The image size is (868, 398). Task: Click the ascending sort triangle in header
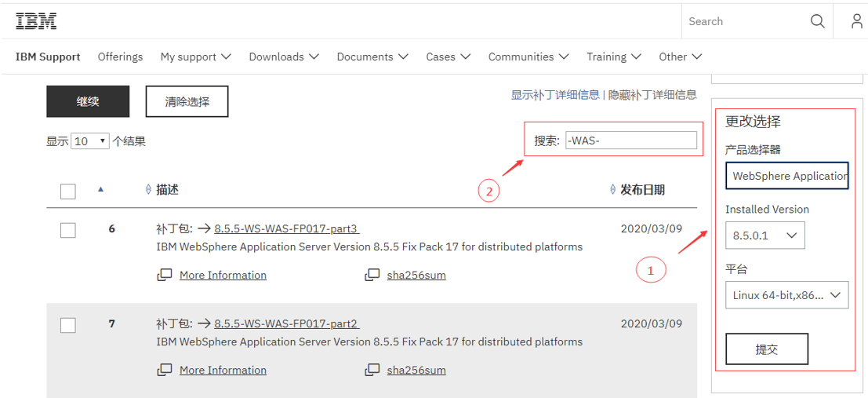tap(100, 189)
